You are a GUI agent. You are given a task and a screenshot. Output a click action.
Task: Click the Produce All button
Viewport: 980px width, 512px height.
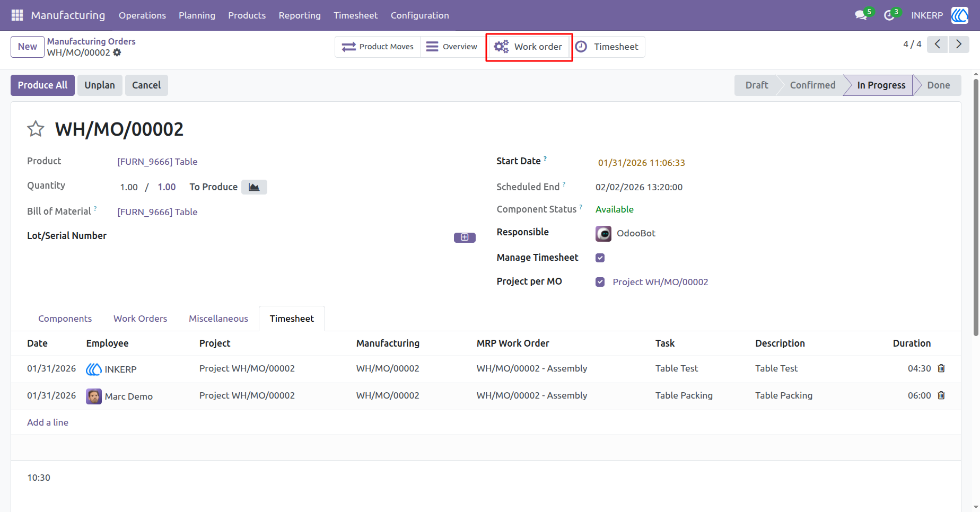42,85
